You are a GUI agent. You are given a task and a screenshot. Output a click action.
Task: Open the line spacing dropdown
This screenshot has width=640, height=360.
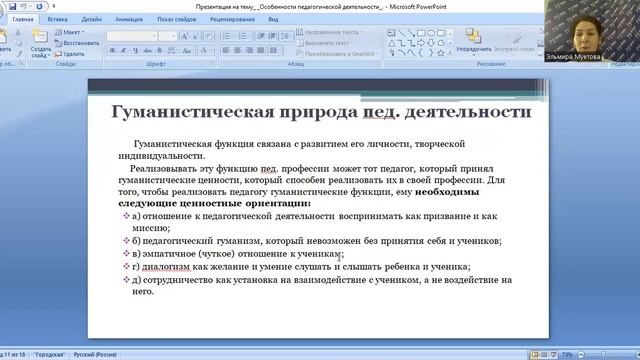point(286,36)
